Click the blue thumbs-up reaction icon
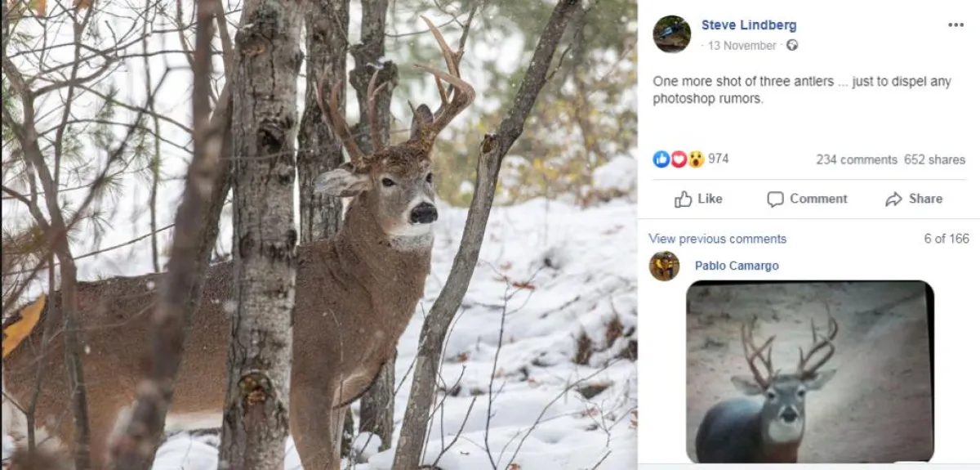This screenshot has width=980, height=470. pyautogui.click(x=661, y=159)
